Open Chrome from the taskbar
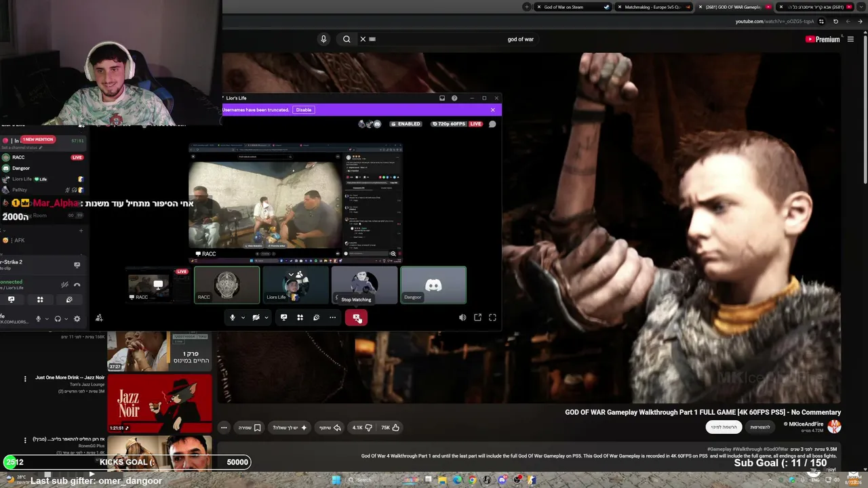This screenshot has width=868, height=488. [472, 480]
